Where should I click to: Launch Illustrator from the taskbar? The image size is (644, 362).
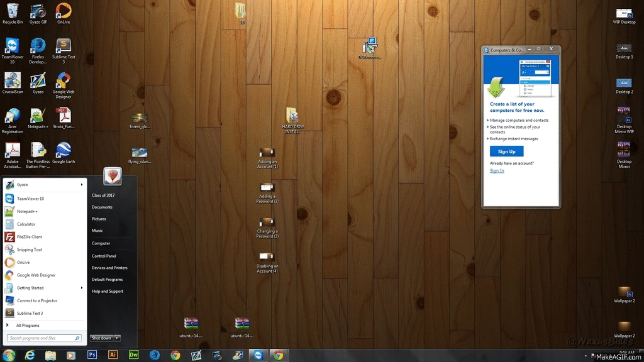tap(113, 355)
